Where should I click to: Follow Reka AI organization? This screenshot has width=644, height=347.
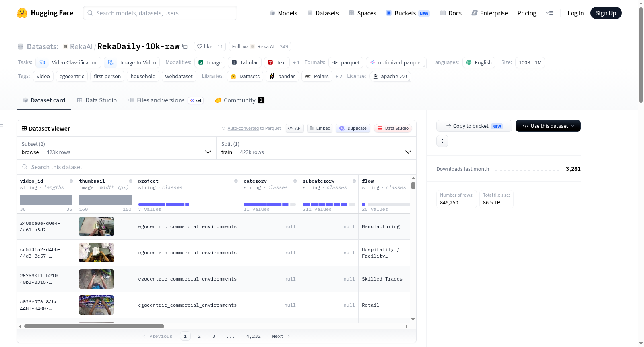pyautogui.click(x=254, y=46)
